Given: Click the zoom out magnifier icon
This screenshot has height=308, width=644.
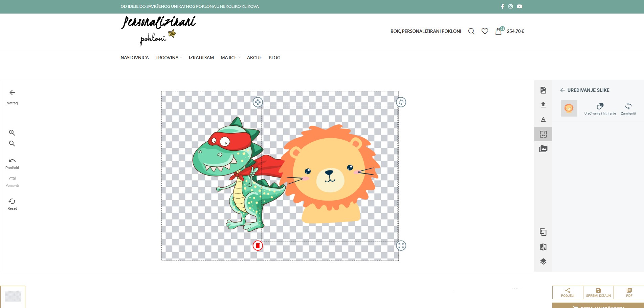Looking at the screenshot, I should tap(12, 144).
